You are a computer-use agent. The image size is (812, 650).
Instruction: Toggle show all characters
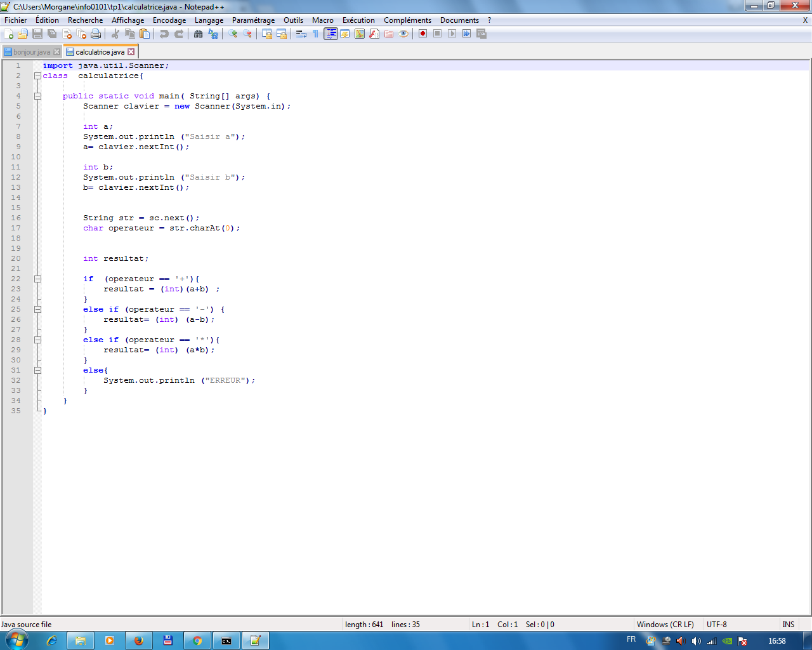316,34
